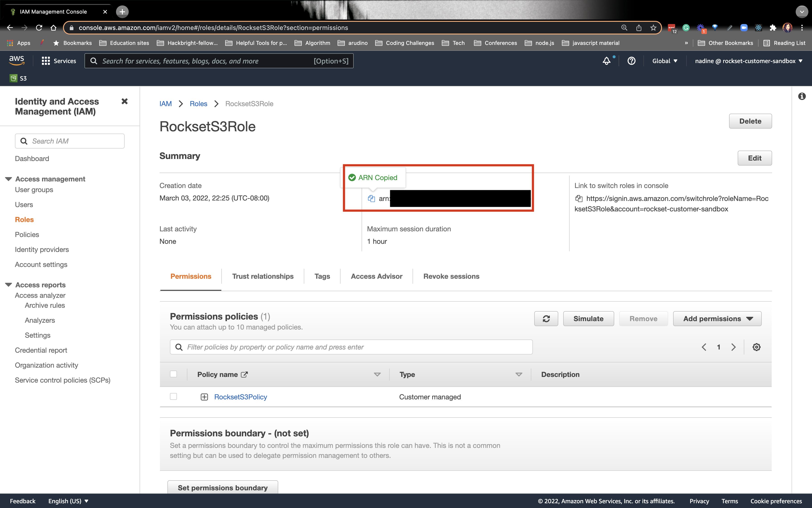Open Users in the IAM sidebar

point(24,205)
